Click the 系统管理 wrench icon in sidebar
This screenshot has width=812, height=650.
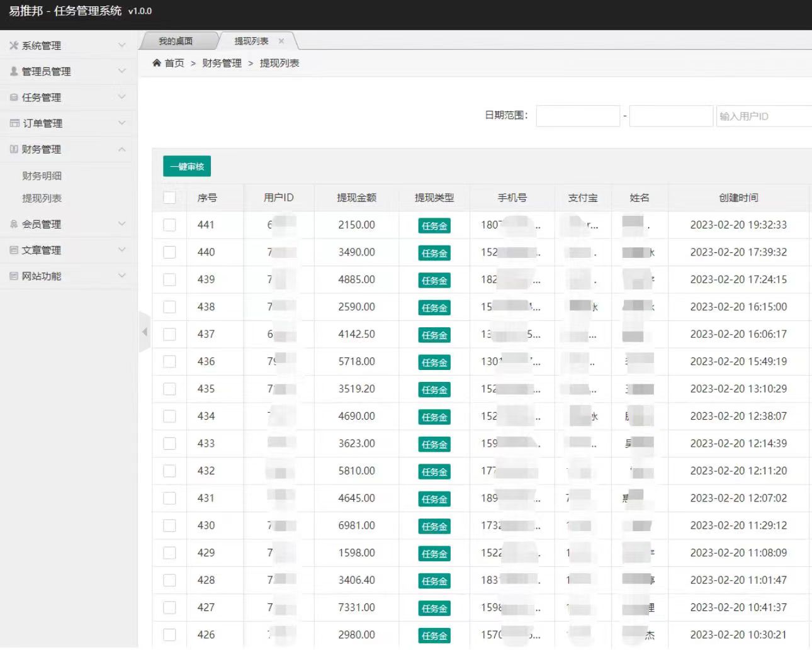[x=14, y=45]
